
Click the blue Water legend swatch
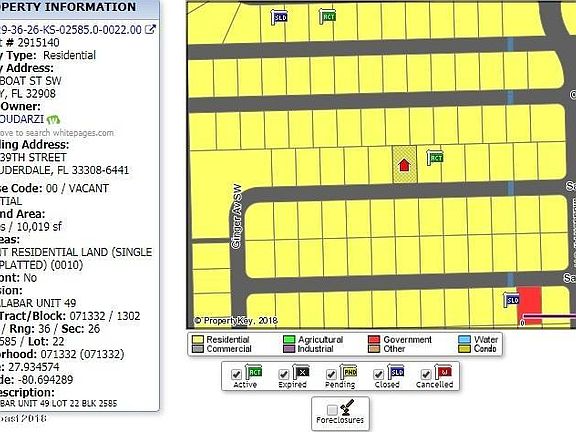[x=464, y=339]
